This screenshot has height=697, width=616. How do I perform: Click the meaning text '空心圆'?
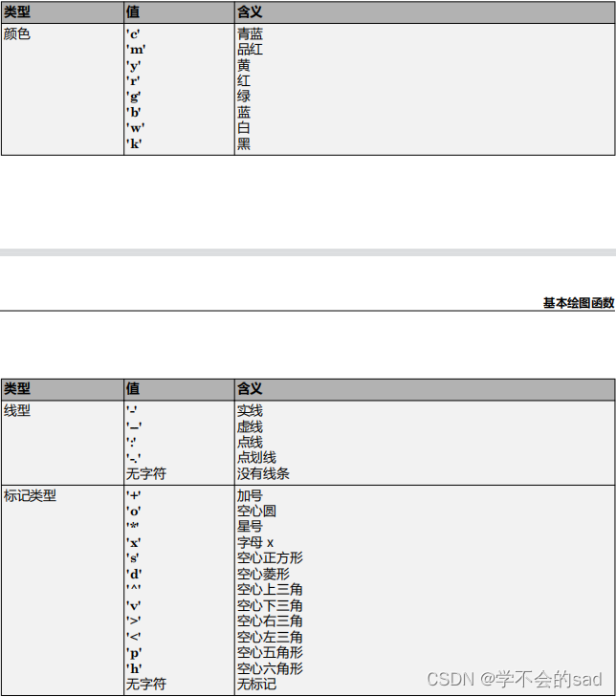(x=256, y=512)
